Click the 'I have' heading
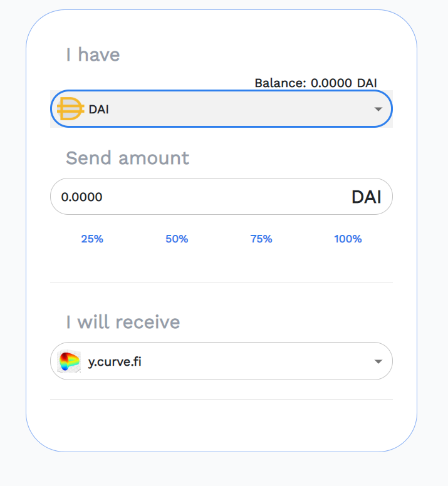448x486 pixels. click(93, 55)
